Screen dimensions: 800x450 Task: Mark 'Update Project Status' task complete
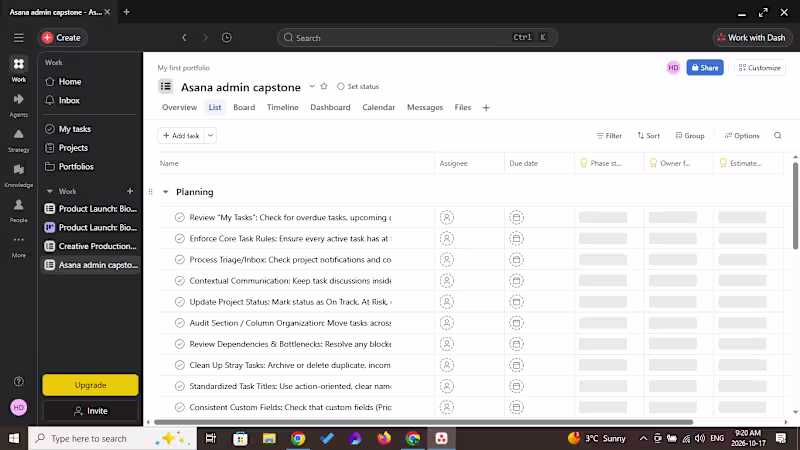[180, 302]
